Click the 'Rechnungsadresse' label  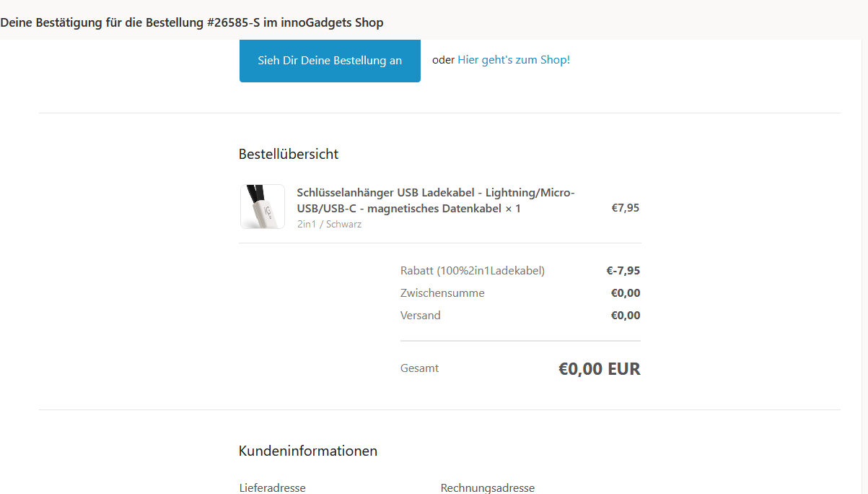click(487, 487)
